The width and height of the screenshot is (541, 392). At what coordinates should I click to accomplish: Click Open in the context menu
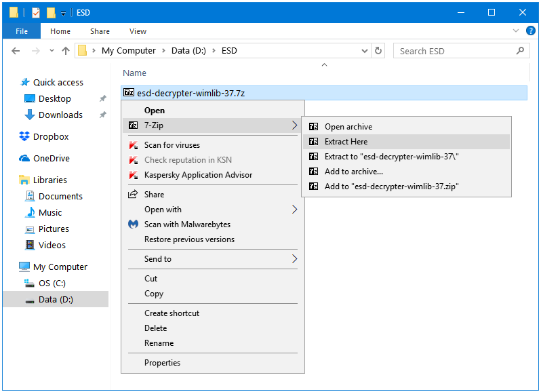(x=213, y=111)
